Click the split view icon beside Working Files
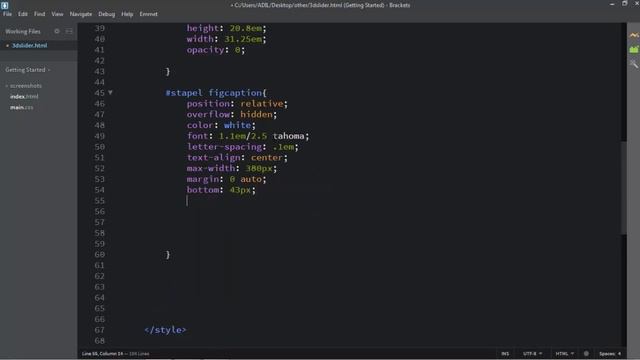 (x=69, y=31)
